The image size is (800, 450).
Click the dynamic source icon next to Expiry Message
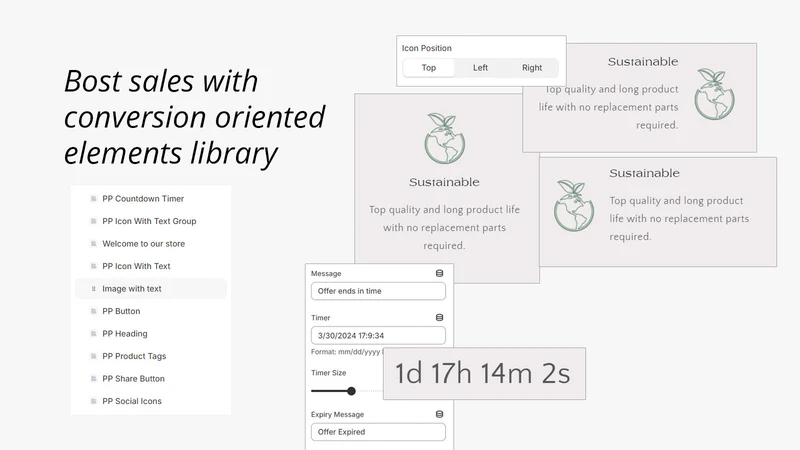coord(439,414)
